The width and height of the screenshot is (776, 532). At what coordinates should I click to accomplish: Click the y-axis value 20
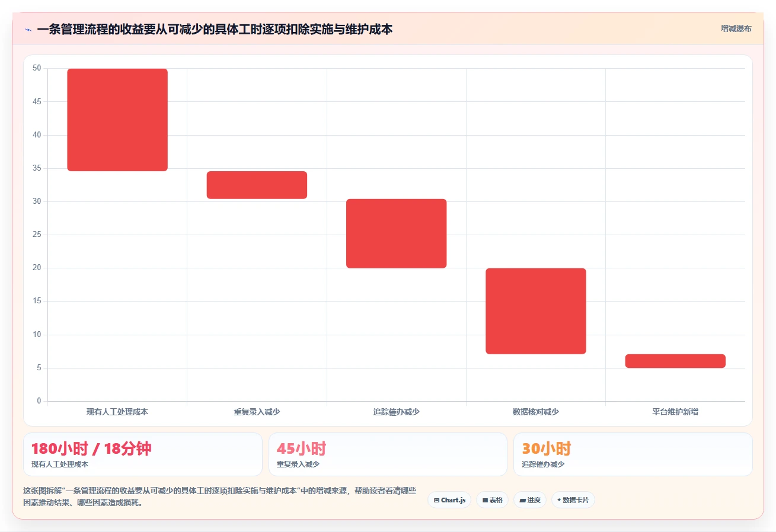[x=37, y=268]
